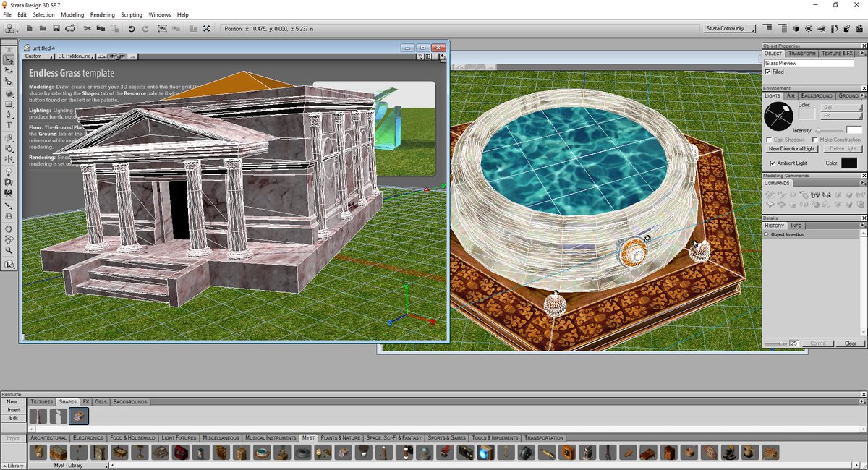Open the Gel dropdown in Lights
The image size is (868, 470).
pyautogui.click(x=842, y=107)
